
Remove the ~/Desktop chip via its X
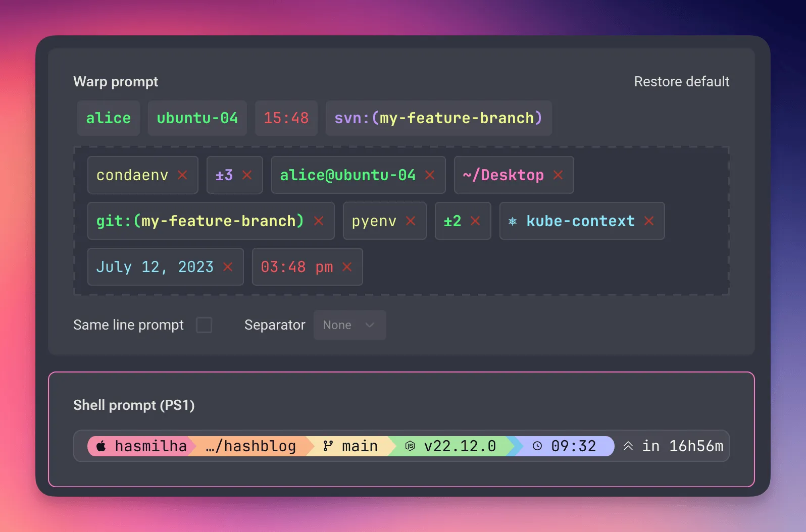(558, 175)
